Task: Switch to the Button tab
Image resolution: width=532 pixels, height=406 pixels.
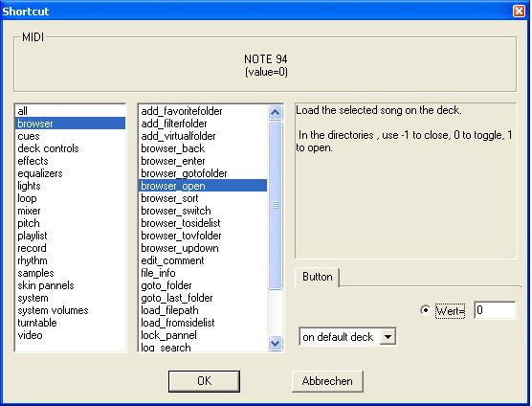Action: point(318,277)
